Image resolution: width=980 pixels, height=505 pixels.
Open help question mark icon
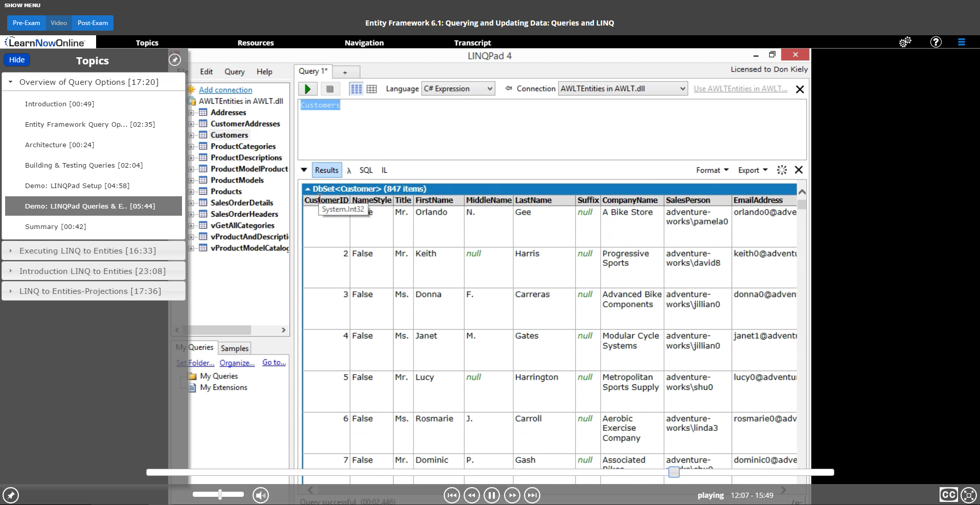[936, 42]
